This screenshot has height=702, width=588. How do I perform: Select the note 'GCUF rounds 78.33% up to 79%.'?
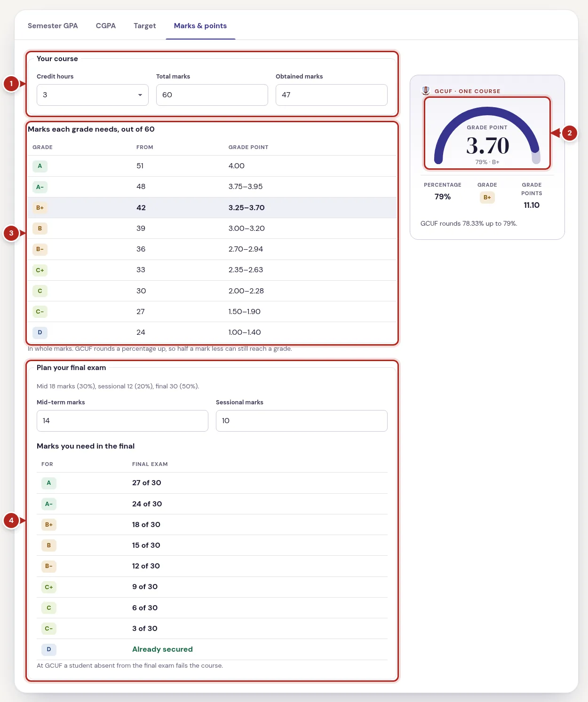pos(469,223)
